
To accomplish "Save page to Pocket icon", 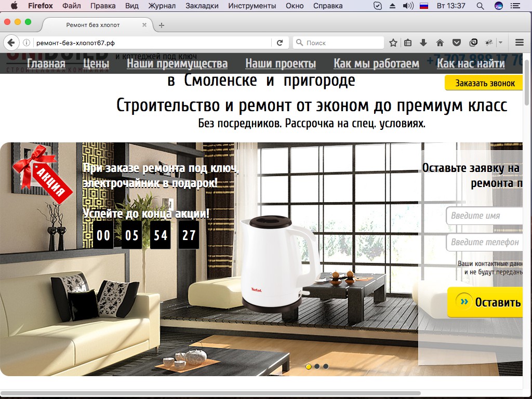I will click(457, 43).
